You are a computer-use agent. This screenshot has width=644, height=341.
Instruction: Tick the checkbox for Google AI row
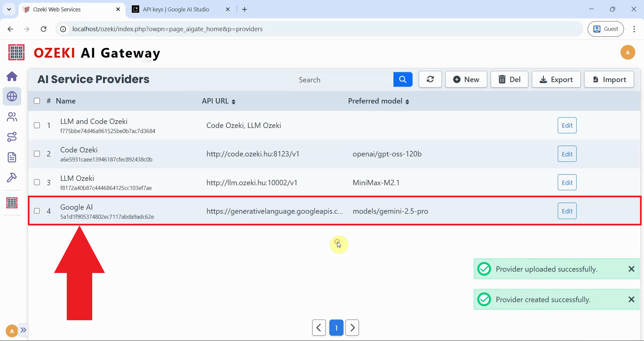click(x=37, y=211)
